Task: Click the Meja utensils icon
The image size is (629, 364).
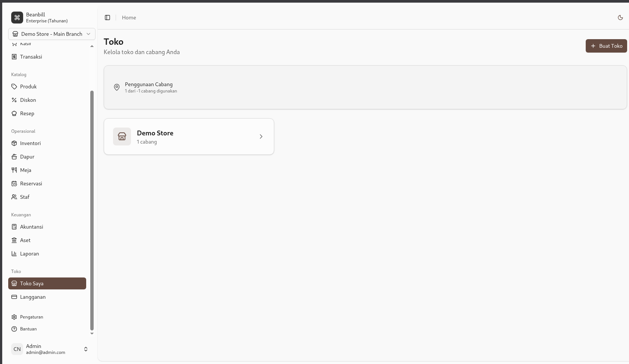Action: pos(14,170)
